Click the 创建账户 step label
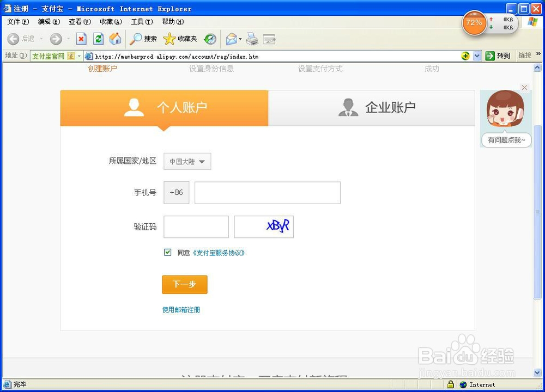Screen dimensions: 545x392 pos(102,69)
